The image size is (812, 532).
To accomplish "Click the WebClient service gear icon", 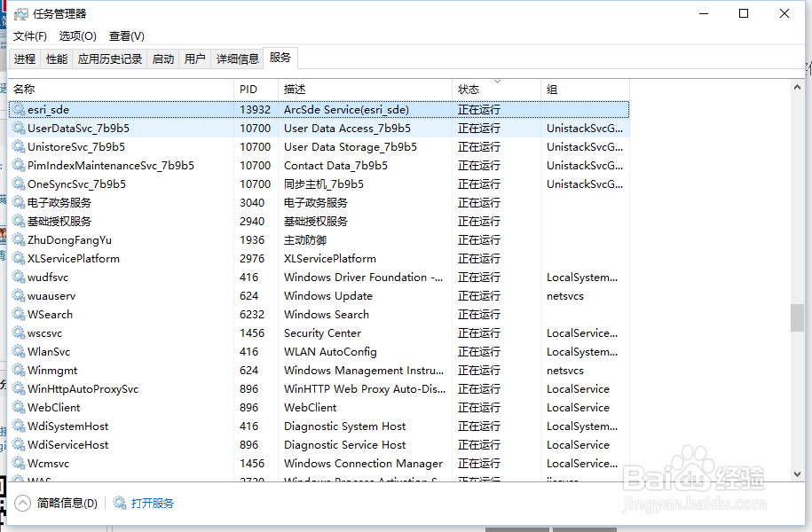I will coord(16,407).
